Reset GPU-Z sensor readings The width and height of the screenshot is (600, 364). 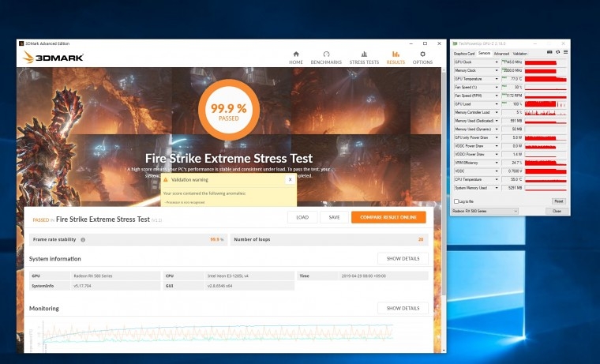point(559,201)
